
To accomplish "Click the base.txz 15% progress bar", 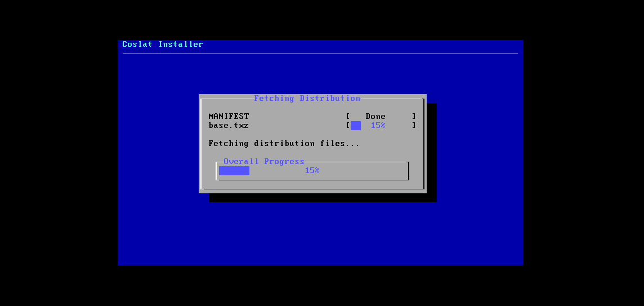I will click(x=381, y=126).
